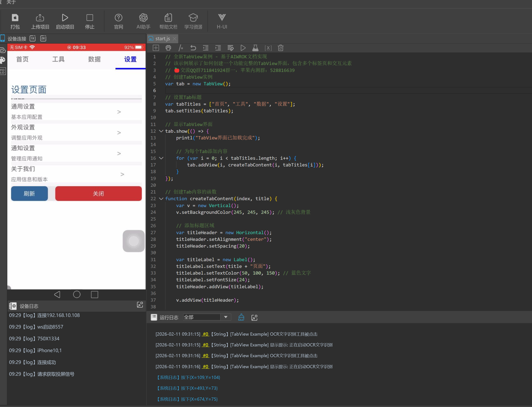Click the print icon in editor toolbar
The image size is (532, 407).
pos(168,48)
